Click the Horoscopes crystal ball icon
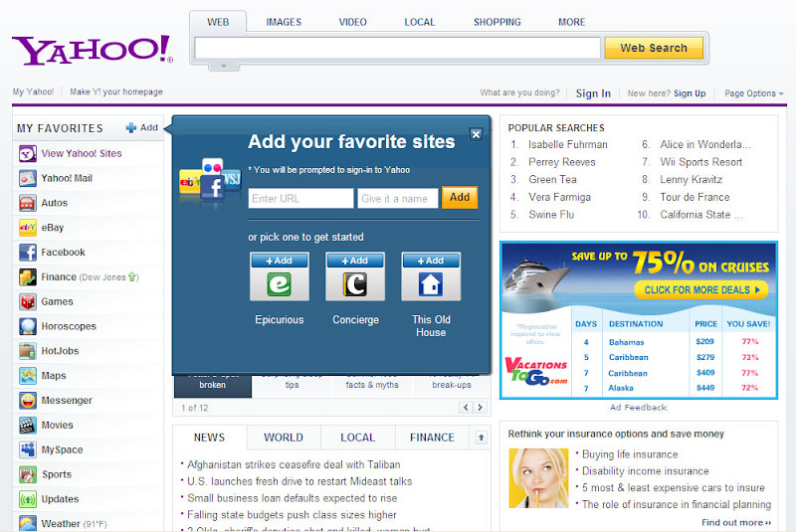The width and height of the screenshot is (796, 532). pyautogui.click(x=28, y=326)
